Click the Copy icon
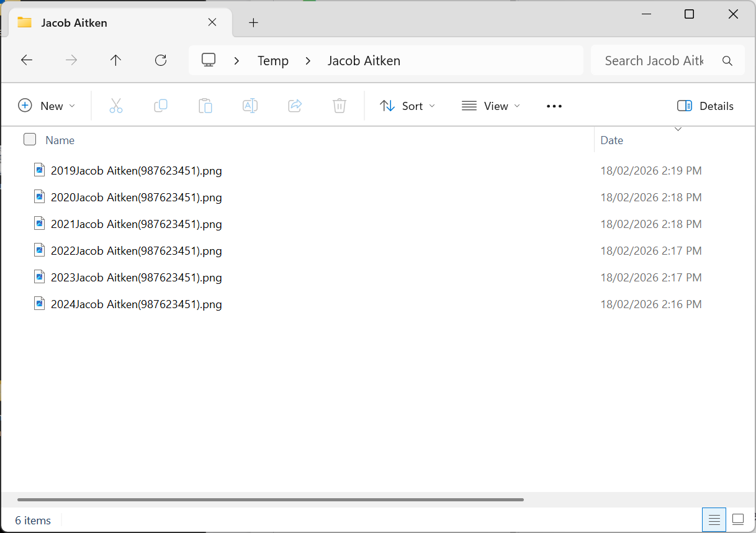The height and width of the screenshot is (533, 756). (x=161, y=106)
